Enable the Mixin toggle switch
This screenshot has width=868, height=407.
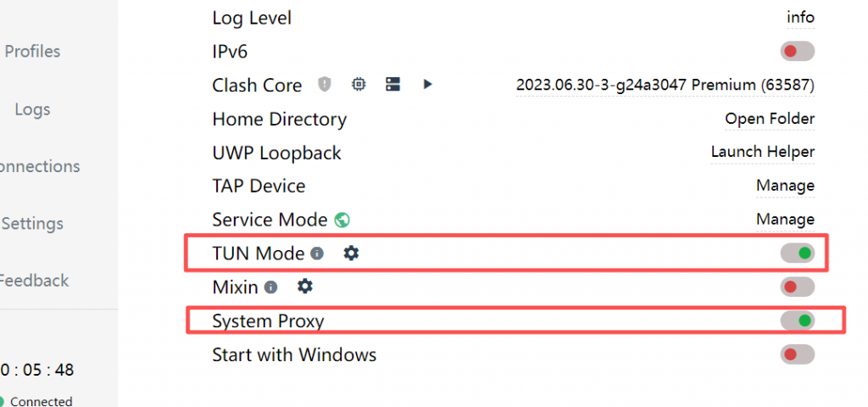pos(797,287)
